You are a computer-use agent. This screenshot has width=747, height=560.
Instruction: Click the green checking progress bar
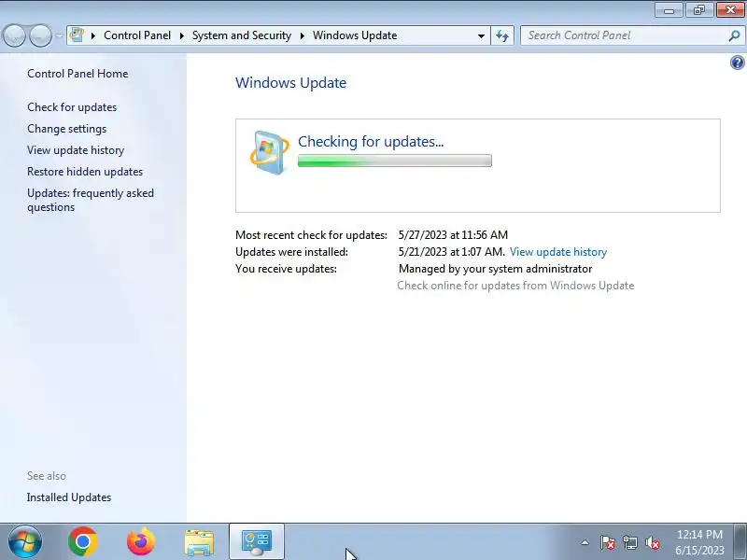point(394,161)
